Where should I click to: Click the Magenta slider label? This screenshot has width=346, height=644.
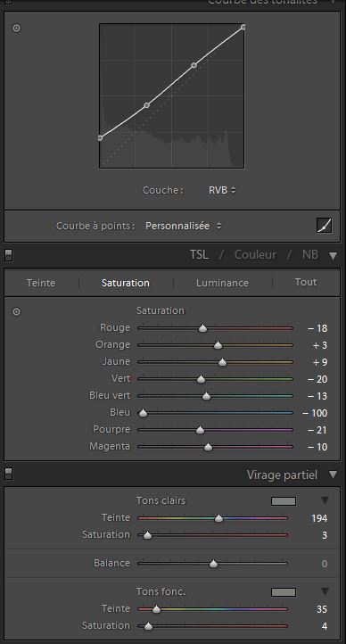(110, 447)
